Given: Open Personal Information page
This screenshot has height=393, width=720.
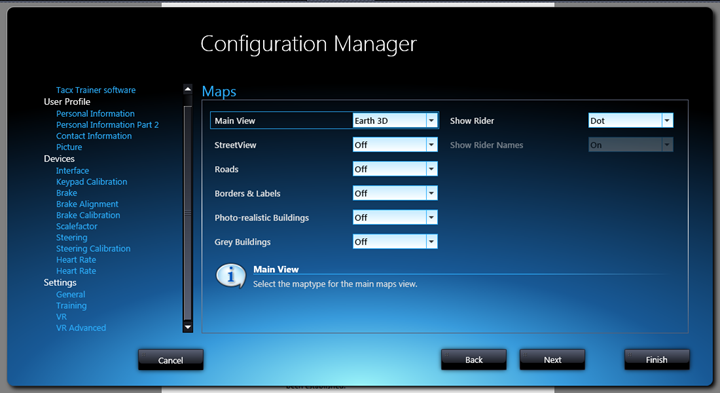Looking at the screenshot, I should coord(96,113).
